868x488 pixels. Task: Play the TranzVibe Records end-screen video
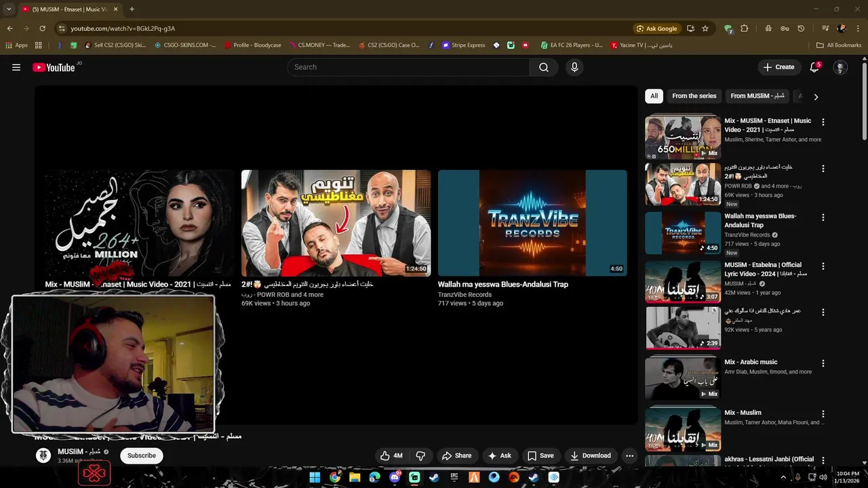(532, 223)
